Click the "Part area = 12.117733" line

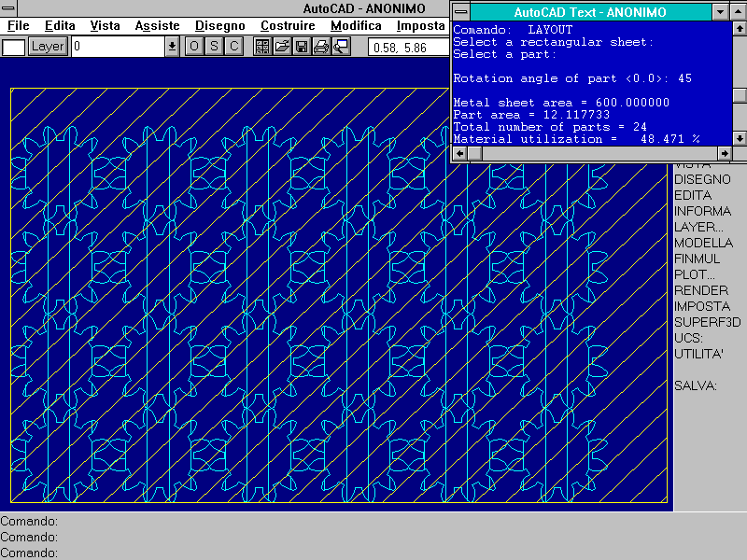(531, 115)
